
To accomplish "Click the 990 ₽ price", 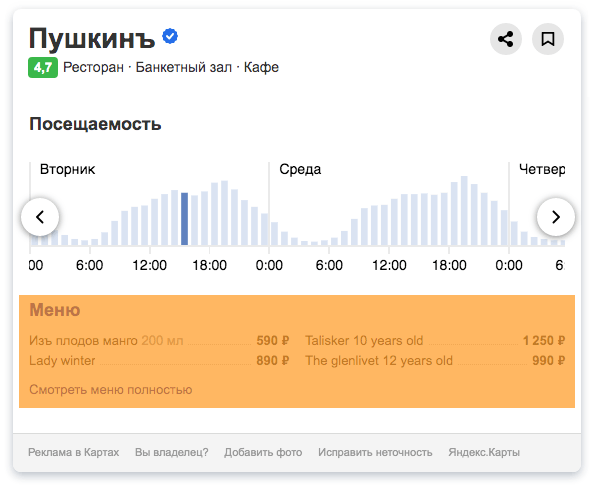I will click(549, 361).
